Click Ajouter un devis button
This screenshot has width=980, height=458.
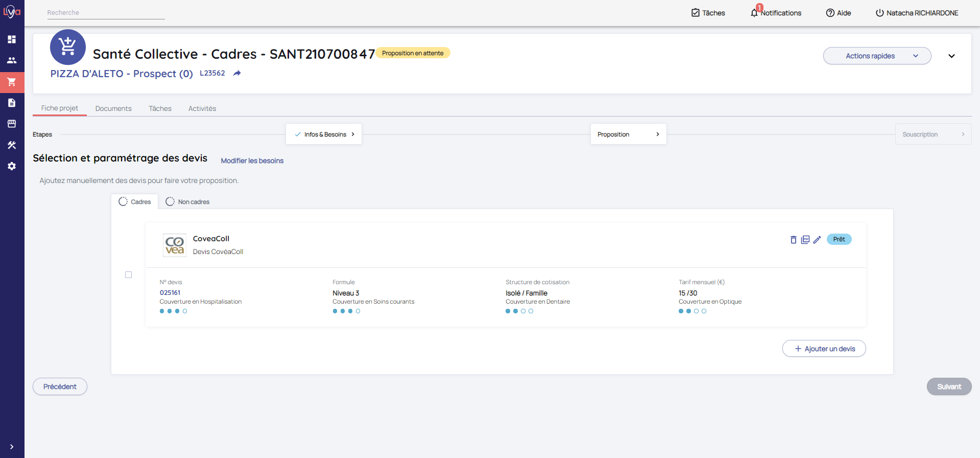(x=824, y=349)
